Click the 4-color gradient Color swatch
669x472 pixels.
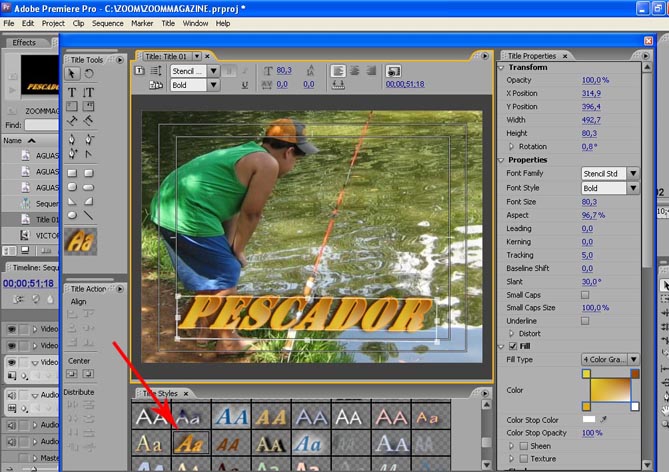613,391
